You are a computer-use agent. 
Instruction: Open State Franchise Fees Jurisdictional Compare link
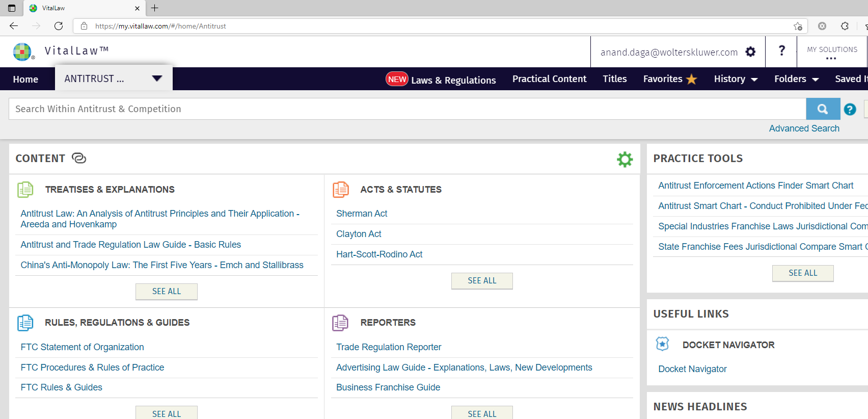pos(763,247)
